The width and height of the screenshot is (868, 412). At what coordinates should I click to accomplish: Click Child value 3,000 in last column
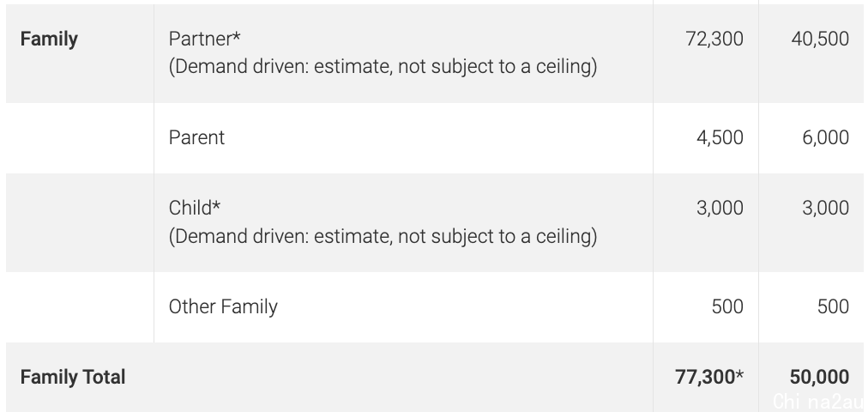tap(825, 209)
